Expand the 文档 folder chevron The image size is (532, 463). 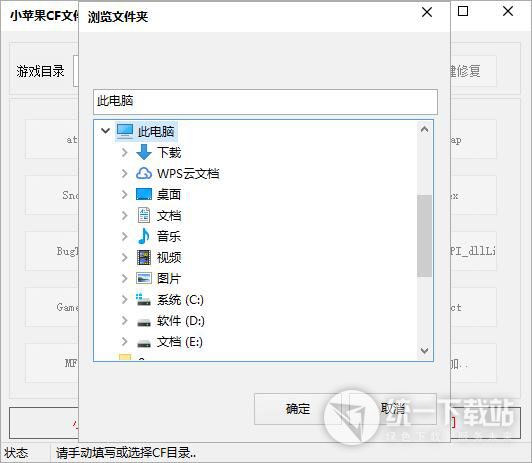(125, 215)
